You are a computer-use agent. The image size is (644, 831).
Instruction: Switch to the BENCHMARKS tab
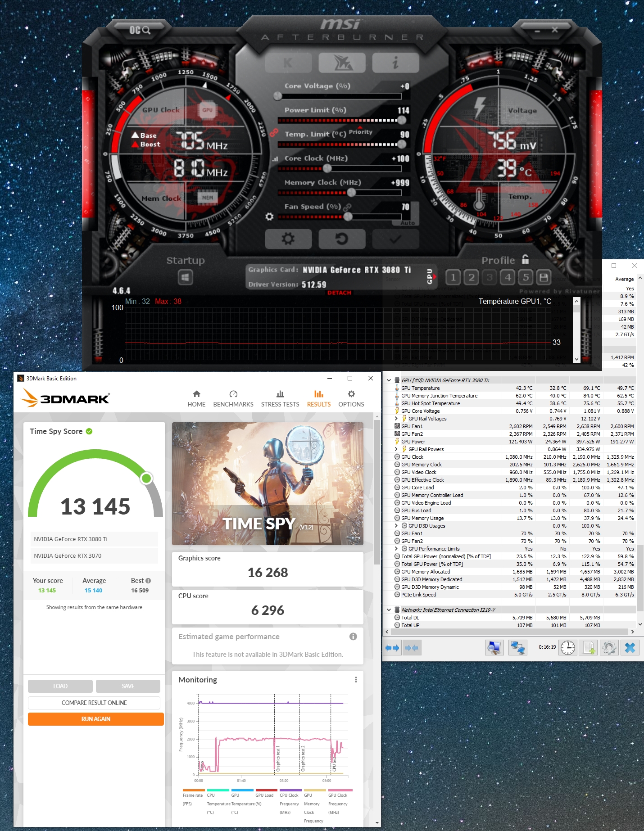[x=233, y=399]
